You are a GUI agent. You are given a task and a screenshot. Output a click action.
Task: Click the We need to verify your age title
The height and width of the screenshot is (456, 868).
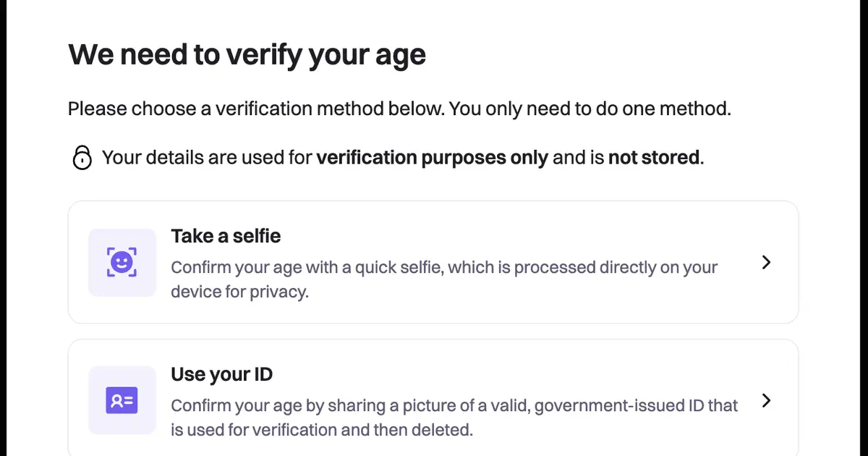[x=247, y=54]
